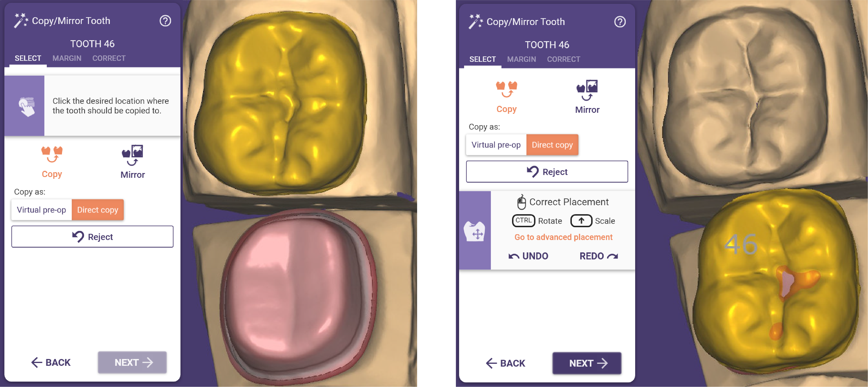Click the help icon in right panel header
Image resolution: width=868 pixels, height=387 pixels.
pyautogui.click(x=620, y=22)
